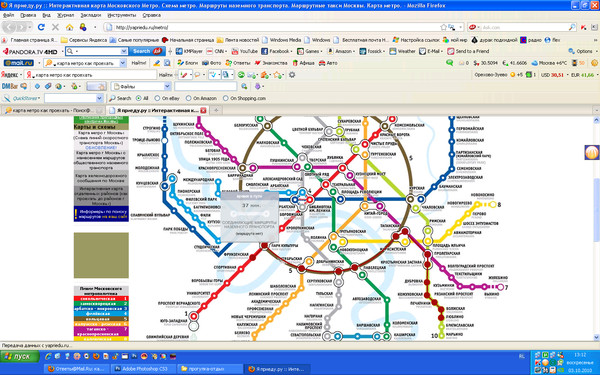Open the Facebook toolbar shortcut

(276, 51)
